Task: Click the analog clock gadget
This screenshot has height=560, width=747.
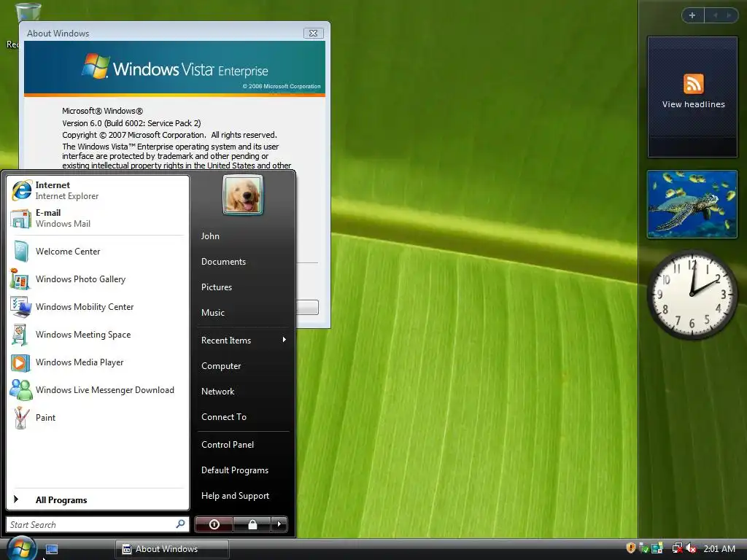Action: (x=692, y=295)
